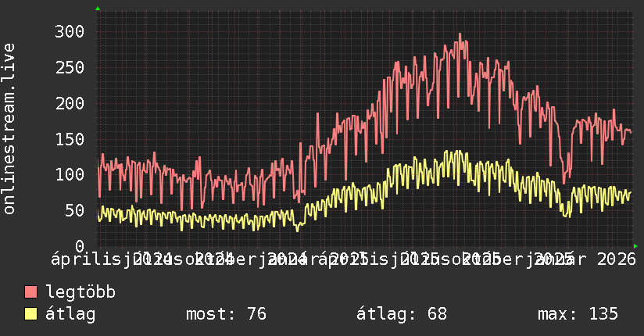
Task: Click the 'max: 135' statistic value
Action: pos(578,314)
